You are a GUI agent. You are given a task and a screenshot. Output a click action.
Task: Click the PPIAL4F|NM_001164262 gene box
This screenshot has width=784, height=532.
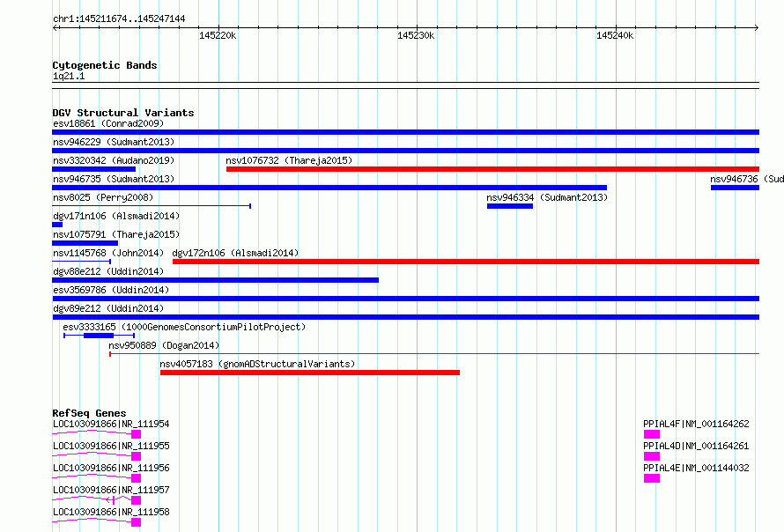652,434
